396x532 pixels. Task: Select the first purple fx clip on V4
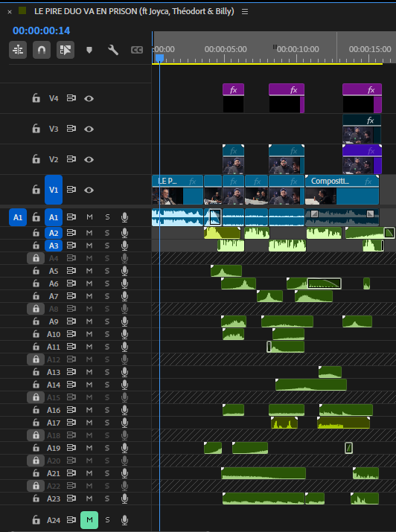point(233,98)
